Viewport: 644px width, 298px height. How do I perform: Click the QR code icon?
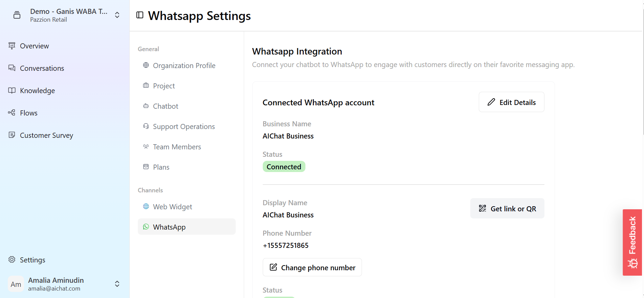pyautogui.click(x=482, y=208)
